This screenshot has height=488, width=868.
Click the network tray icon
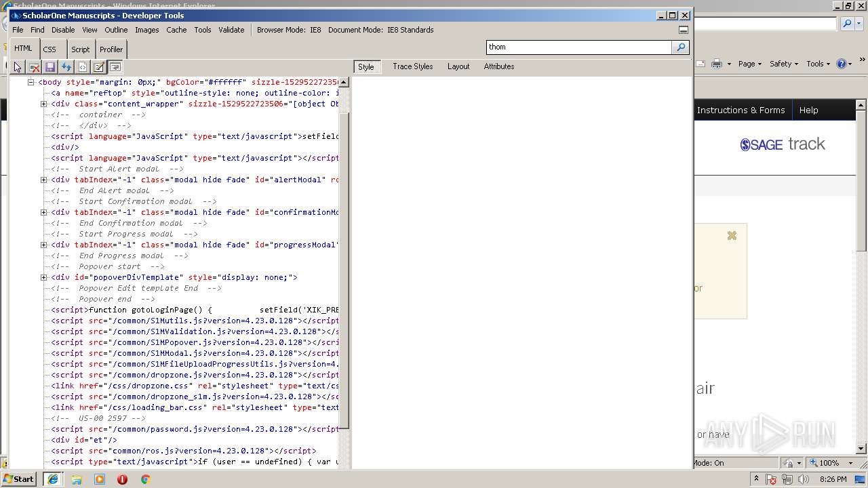[x=787, y=479]
